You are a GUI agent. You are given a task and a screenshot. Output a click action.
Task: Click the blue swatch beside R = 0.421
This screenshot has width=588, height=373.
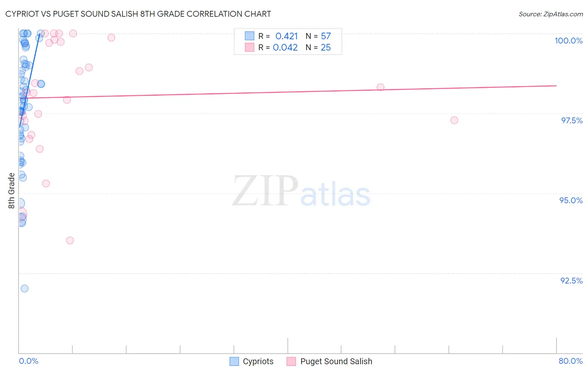coord(250,36)
